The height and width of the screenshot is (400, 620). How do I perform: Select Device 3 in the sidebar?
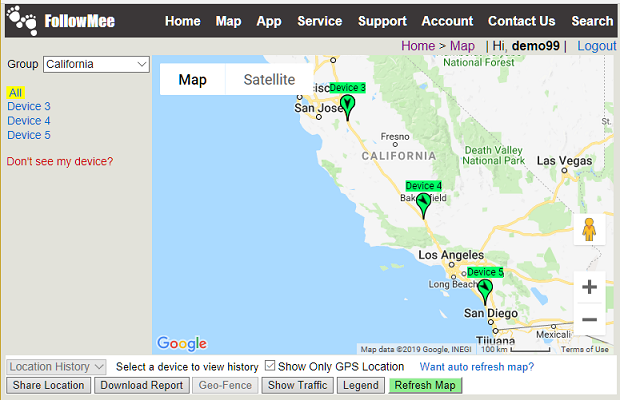pos(29,106)
